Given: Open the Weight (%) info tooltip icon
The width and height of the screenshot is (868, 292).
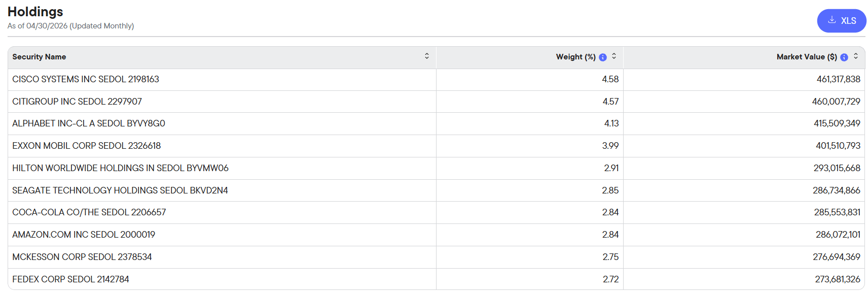Looking at the screenshot, I should 602,57.
